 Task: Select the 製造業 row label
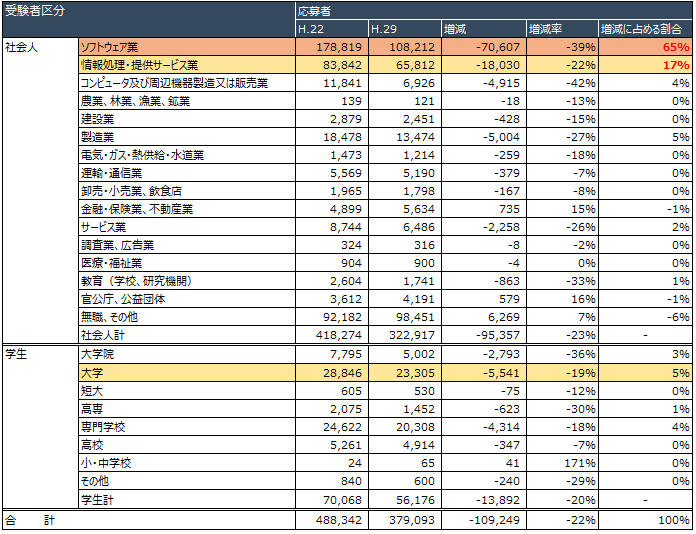[x=97, y=137]
